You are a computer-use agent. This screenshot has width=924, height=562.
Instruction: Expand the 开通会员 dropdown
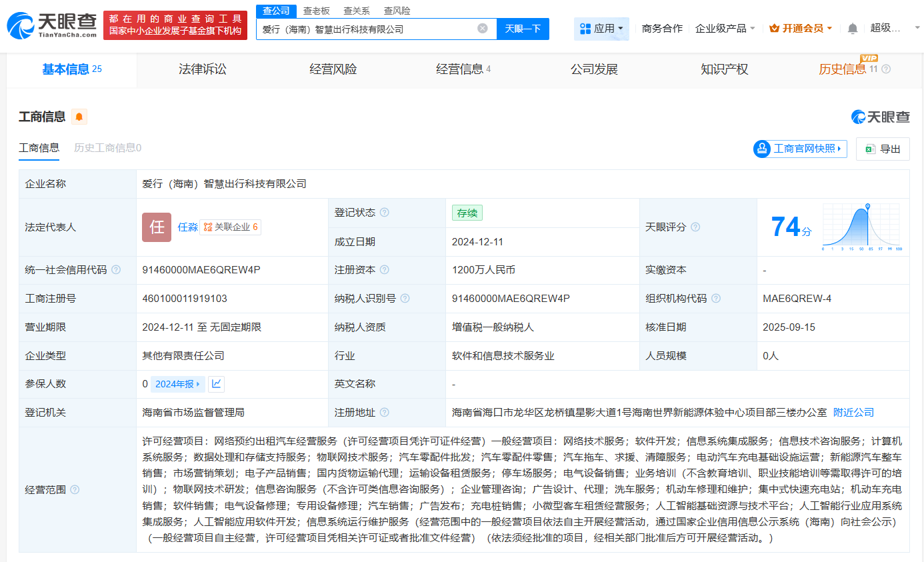point(801,28)
